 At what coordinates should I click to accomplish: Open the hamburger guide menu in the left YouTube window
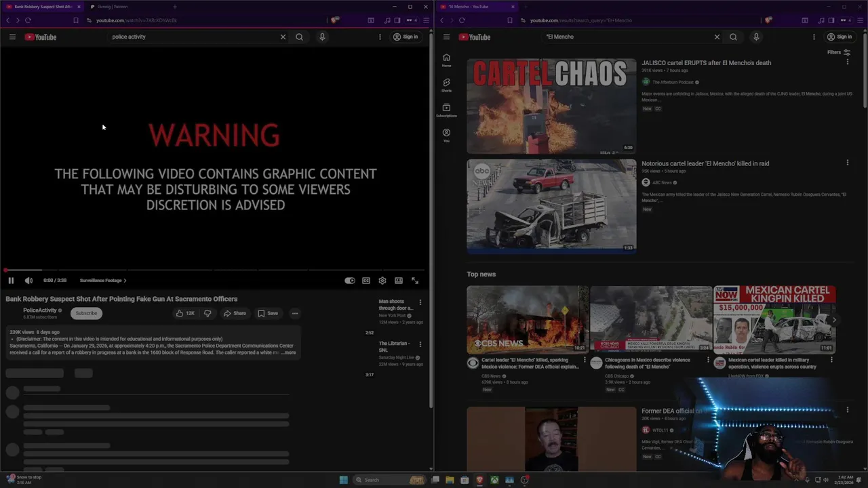pyautogui.click(x=12, y=37)
